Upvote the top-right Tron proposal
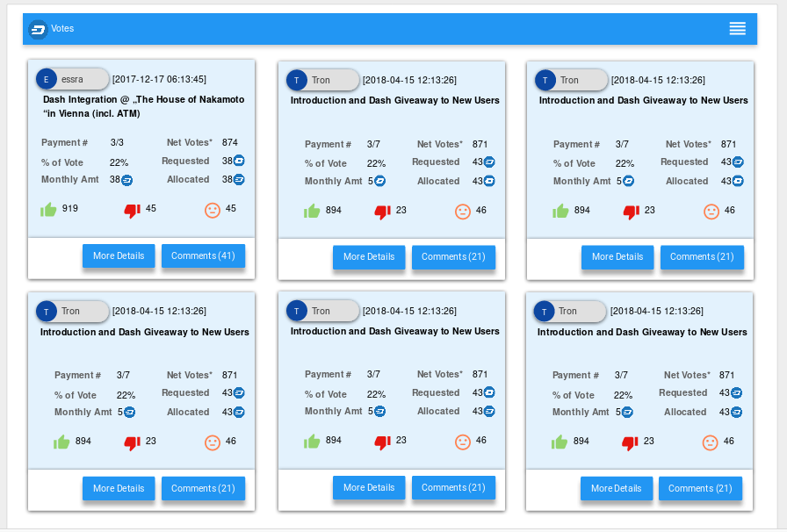This screenshot has width=787, height=532. tap(560, 211)
